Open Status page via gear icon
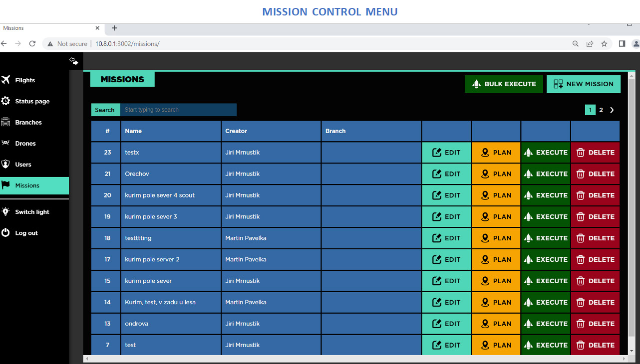 pyautogui.click(x=5, y=101)
